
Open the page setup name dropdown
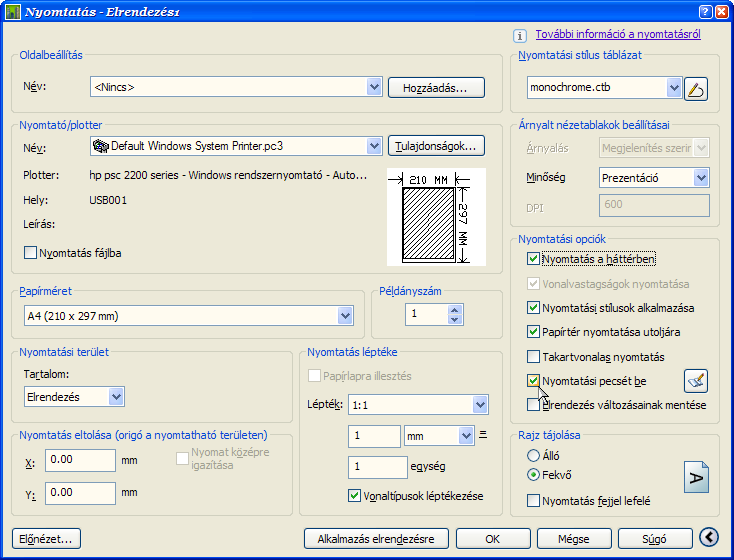(x=374, y=87)
